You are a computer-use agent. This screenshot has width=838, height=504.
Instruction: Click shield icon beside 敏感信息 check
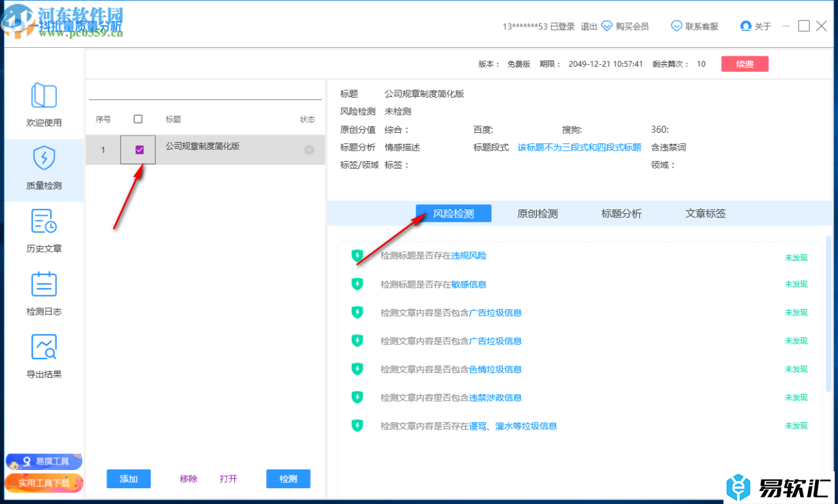pyautogui.click(x=357, y=284)
